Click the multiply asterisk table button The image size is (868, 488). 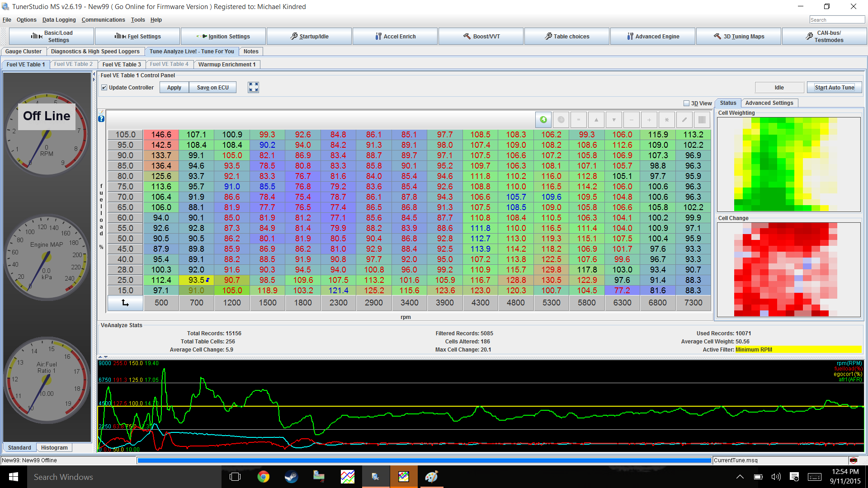666,120
